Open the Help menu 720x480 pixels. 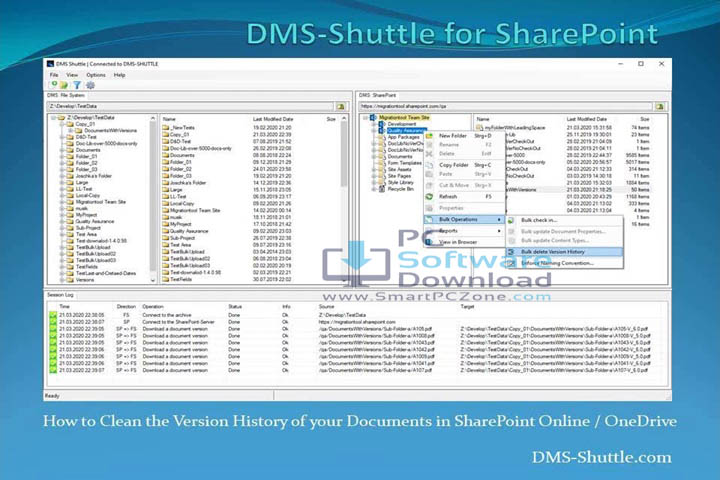(x=119, y=75)
